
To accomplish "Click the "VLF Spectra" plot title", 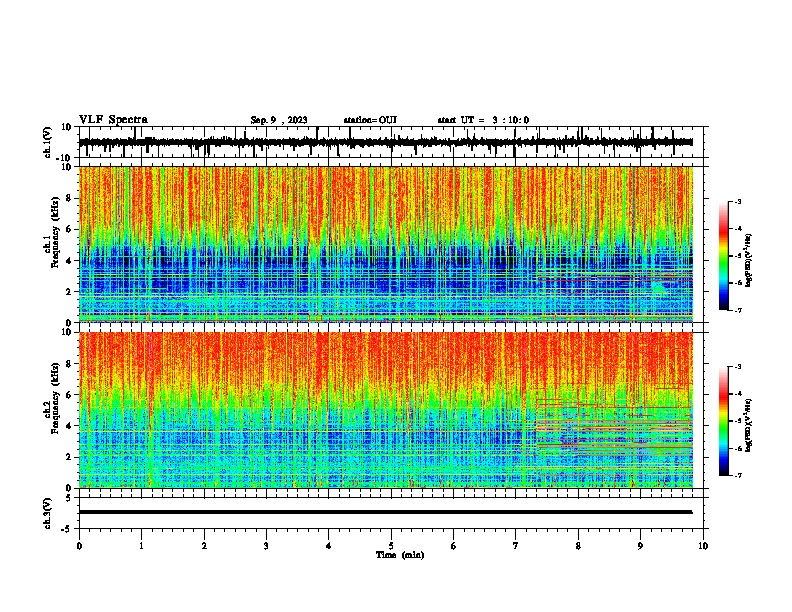I will pos(113,120).
